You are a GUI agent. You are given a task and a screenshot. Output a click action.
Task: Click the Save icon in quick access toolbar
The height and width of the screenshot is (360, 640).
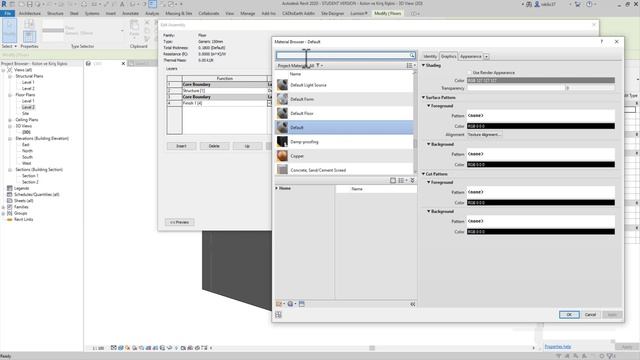coord(29,4)
